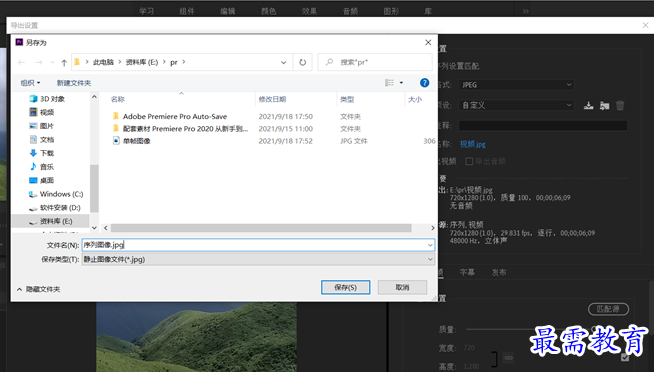Click the save preset icon
This screenshot has width=654, height=372.
(x=589, y=106)
